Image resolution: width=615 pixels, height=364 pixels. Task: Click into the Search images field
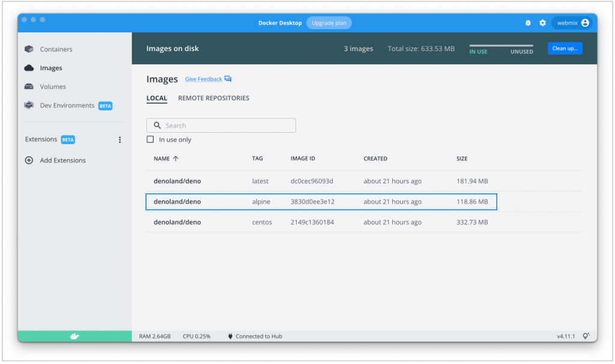coord(221,125)
